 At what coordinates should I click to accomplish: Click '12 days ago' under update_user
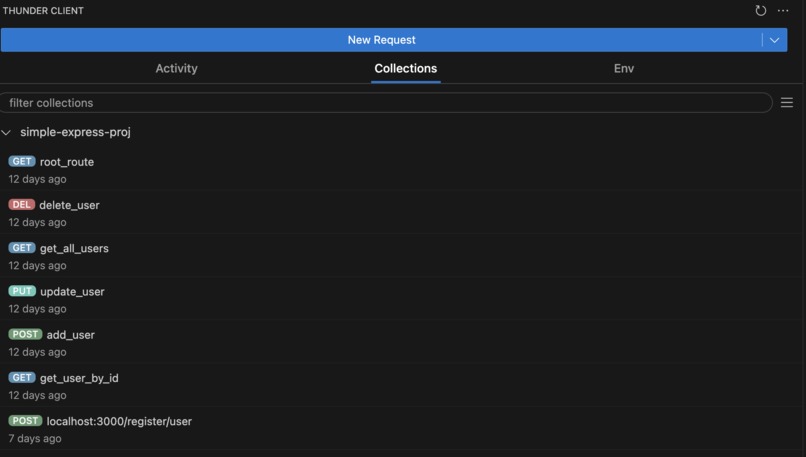pyautogui.click(x=38, y=309)
